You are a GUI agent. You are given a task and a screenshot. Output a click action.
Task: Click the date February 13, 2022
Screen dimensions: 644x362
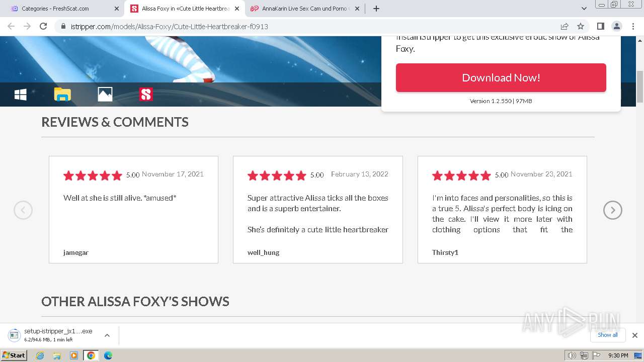click(x=360, y=174)
